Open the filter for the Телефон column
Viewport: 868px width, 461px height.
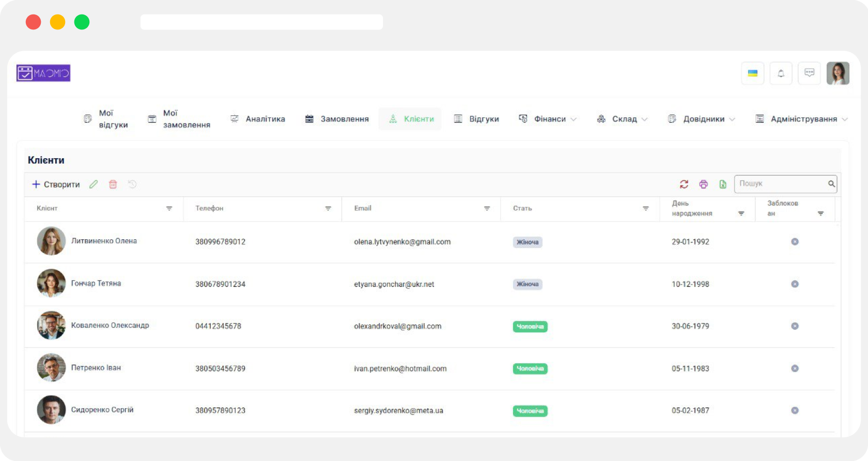[328, 209]
